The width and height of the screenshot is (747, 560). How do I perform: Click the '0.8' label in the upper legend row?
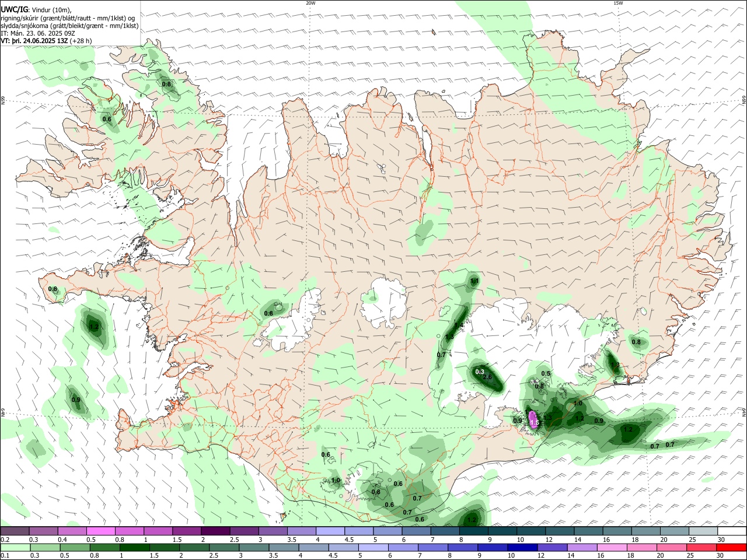pyautogui.click(x=120, y=540)
